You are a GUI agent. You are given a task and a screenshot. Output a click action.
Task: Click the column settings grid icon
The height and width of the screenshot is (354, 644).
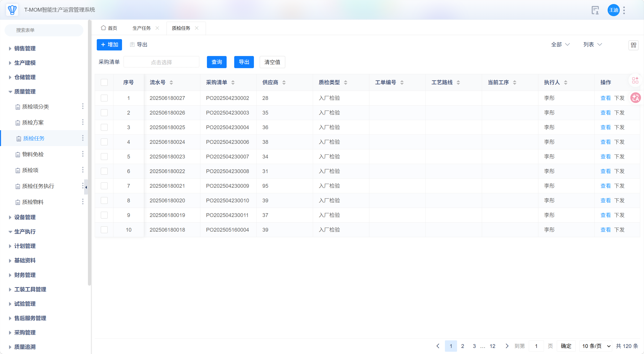(x=633, y=45)
